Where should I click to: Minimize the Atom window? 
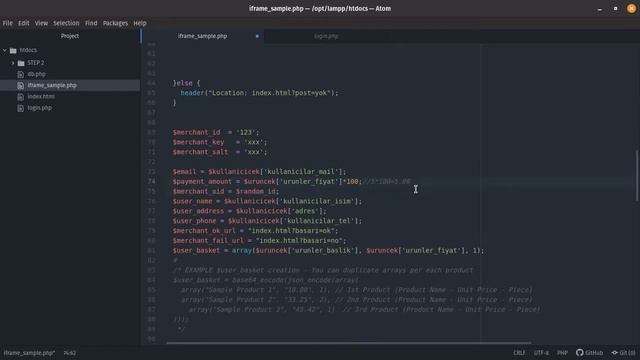point(600,9)
